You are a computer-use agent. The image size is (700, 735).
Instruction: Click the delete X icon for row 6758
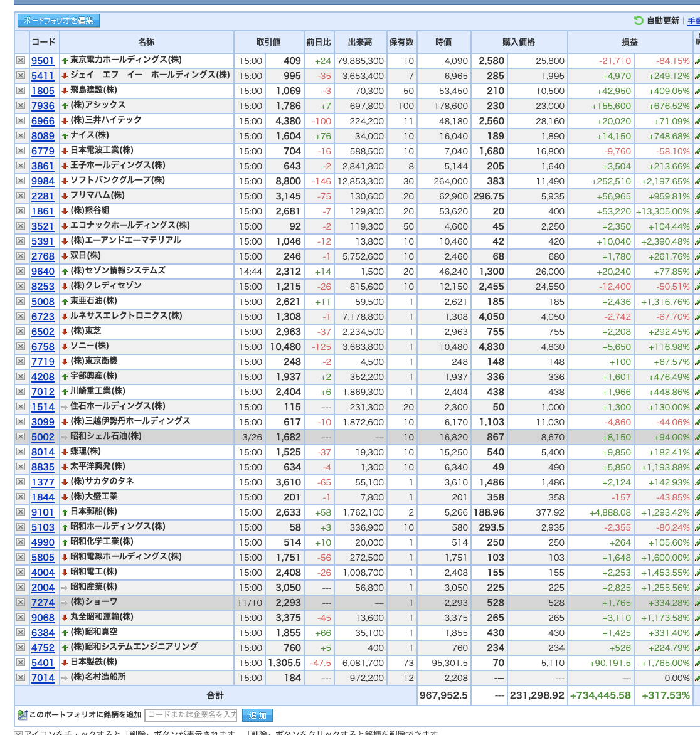(21, 346)
